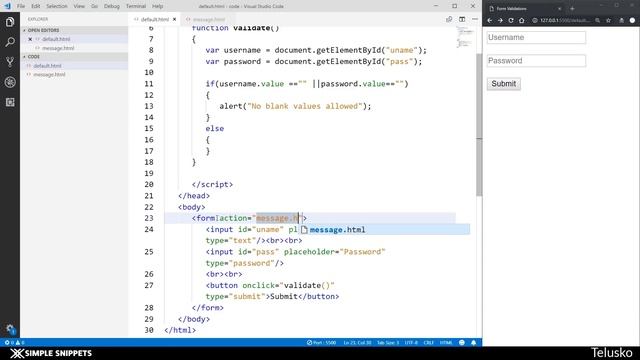Click the UTF-8 encoding indicator

pos(411,342)
